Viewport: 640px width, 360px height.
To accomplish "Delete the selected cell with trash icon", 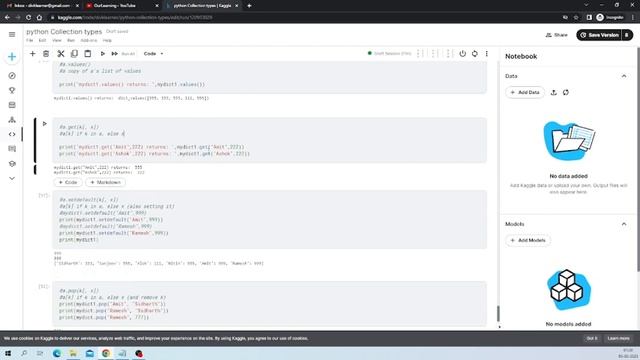I will pyautogui.click(x=46, y=53).
